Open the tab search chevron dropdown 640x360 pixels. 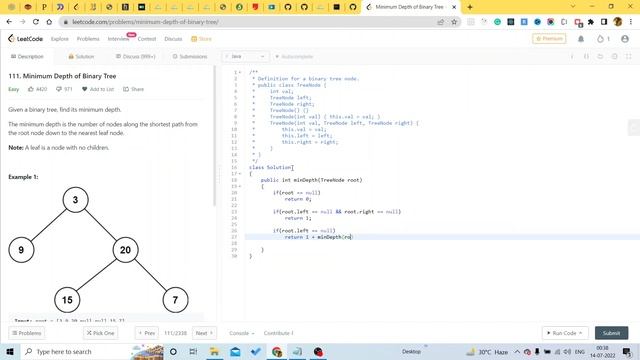[573, 7]
